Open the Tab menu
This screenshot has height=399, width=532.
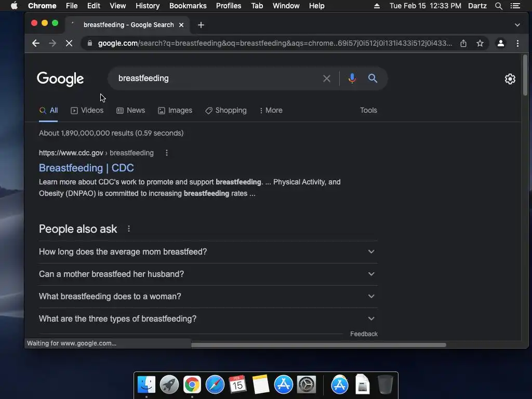click(x=257, y=6)
